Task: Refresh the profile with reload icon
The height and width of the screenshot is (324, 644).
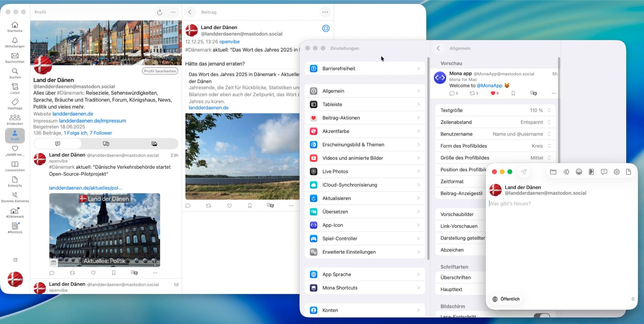Action: click(x=160, y=12)
